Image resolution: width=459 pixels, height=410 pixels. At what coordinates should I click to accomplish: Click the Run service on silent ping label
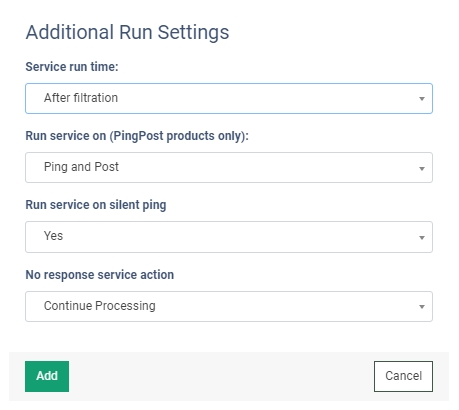click(96, 205)
